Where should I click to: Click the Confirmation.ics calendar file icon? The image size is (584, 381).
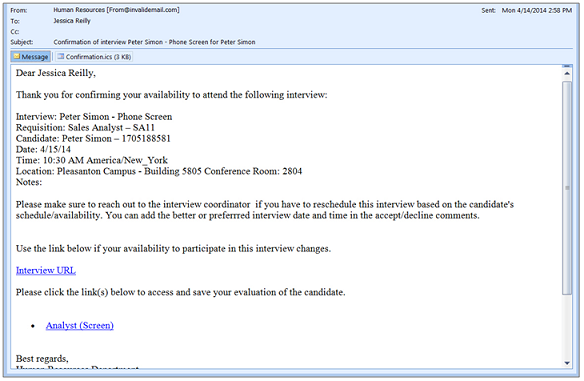click(x=61, y=57)
